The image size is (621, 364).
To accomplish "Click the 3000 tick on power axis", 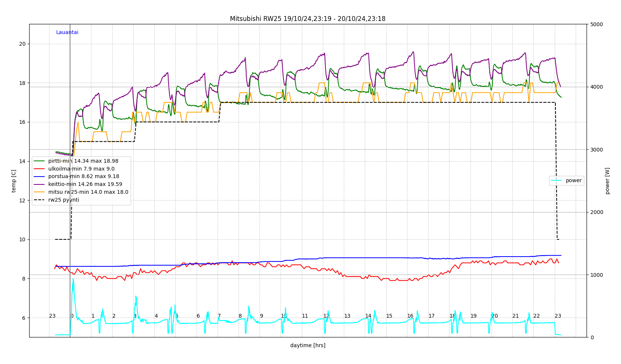I will click(596, 150).
